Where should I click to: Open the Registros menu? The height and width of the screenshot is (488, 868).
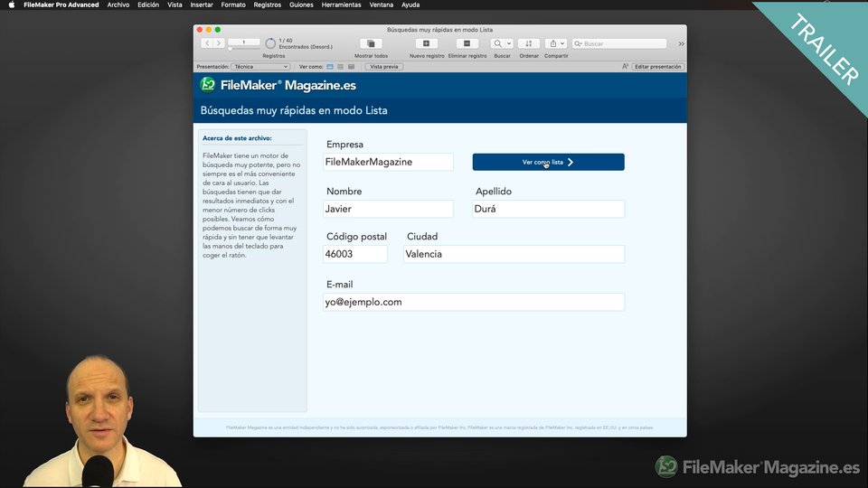tap(268, 5)
